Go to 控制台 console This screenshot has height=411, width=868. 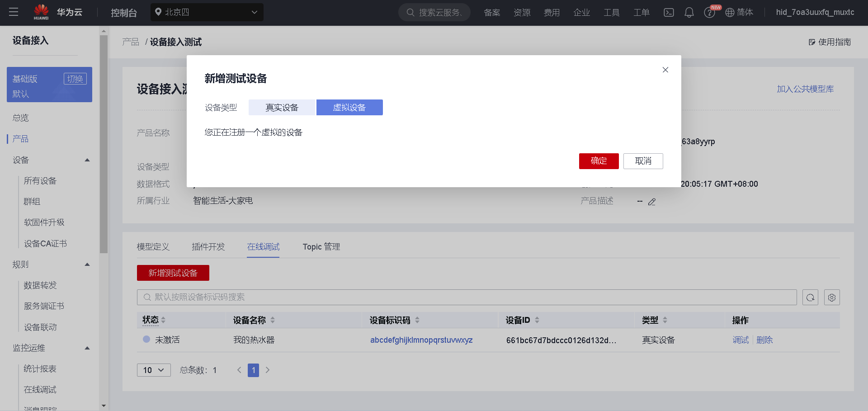click(x=124, y=13)
